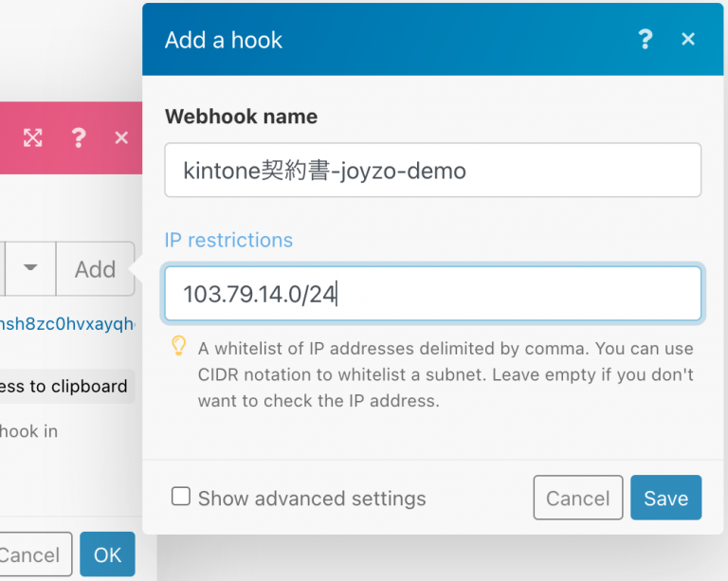
Task: Enable the Show advanced settings checkbox
Action: click(180, 497)
